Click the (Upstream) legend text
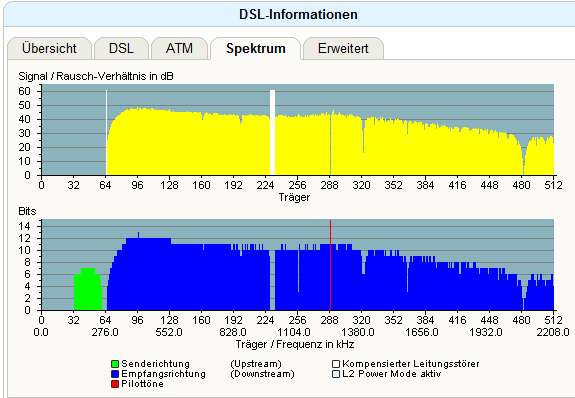Viewport: 575px width, 398px height. pos(256,364)
